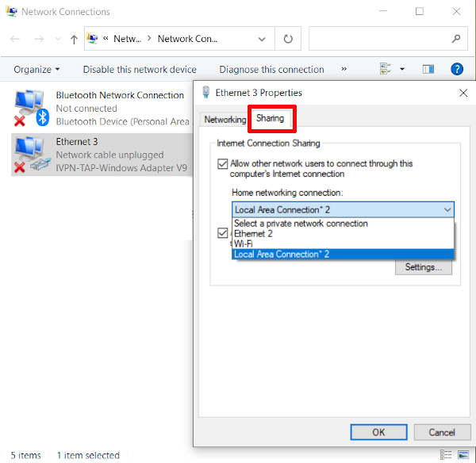Click Disable this network device
Screen dimensions: 476x463
pos(140,70)
